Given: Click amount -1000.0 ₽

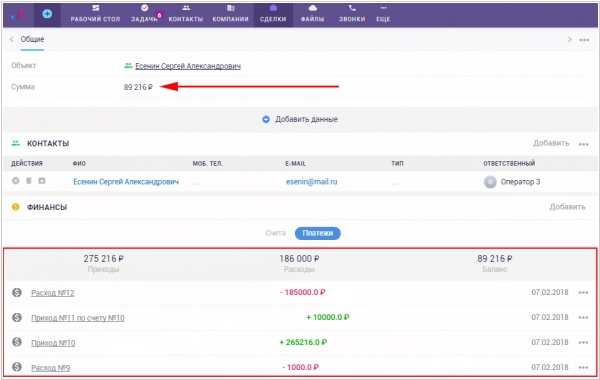Looking at the screenshot, I should (x=301, y=367).
